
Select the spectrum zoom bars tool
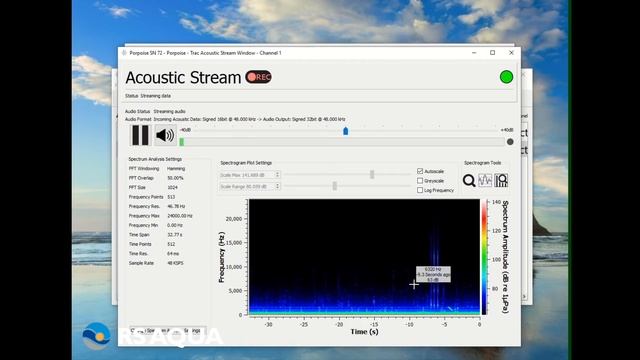[x=501, y=180]
